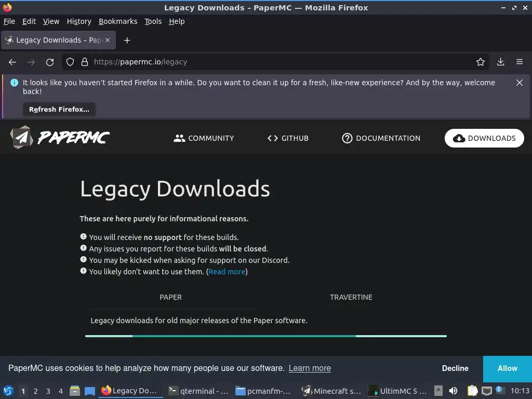Select the Paper tab
532x399 pixels.
point(170,297)
